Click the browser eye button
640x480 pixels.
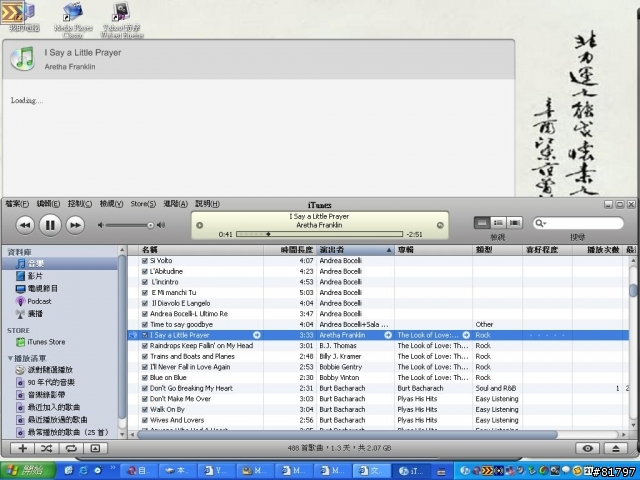(588, 448)
